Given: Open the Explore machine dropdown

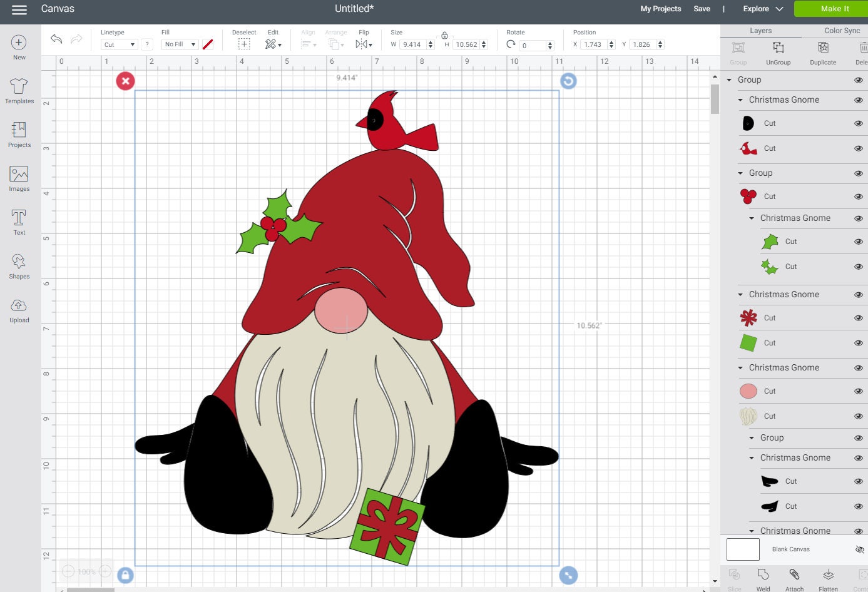Looking at the screenshot, I should (x=763, y=9).
